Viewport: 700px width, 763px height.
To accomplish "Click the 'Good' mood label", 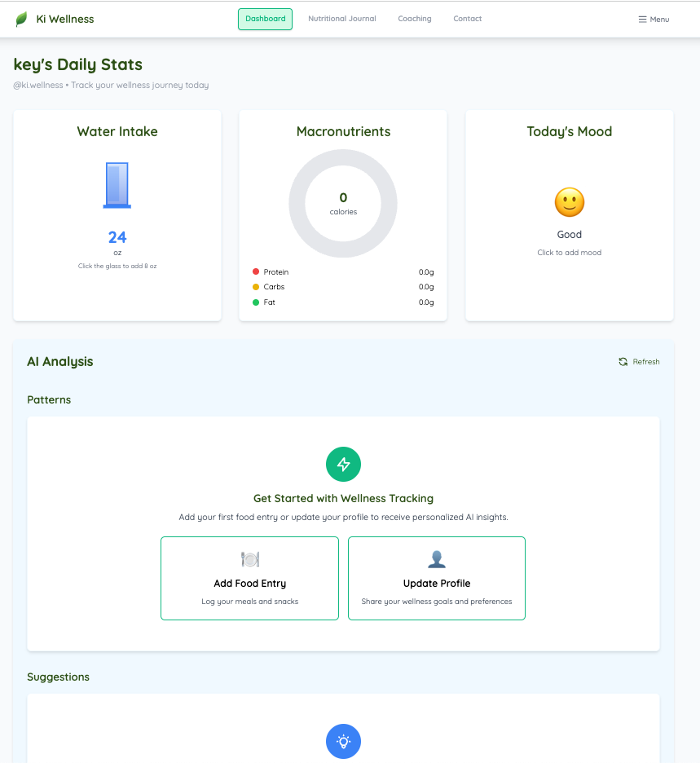I will 569,235.
